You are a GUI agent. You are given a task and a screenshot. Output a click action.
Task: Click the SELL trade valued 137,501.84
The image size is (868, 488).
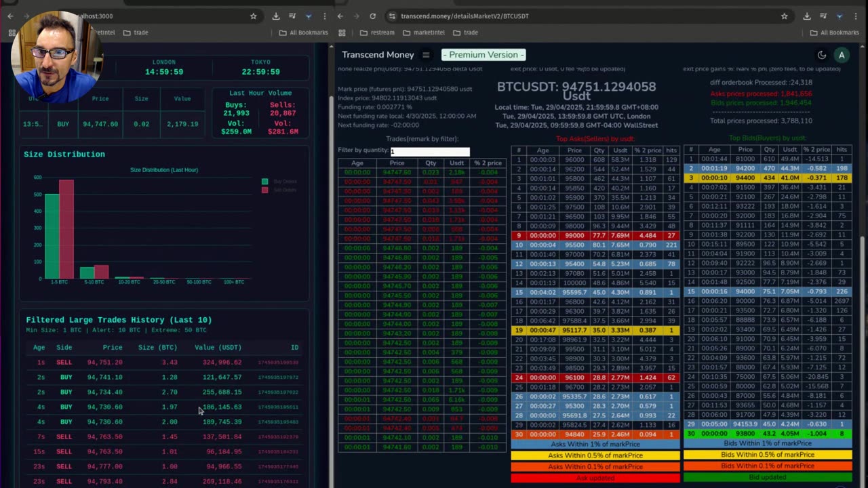click(163, 437)
